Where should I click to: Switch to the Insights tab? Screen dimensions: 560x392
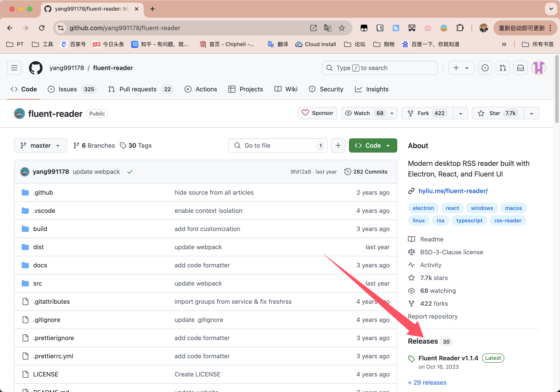point(372,89)
